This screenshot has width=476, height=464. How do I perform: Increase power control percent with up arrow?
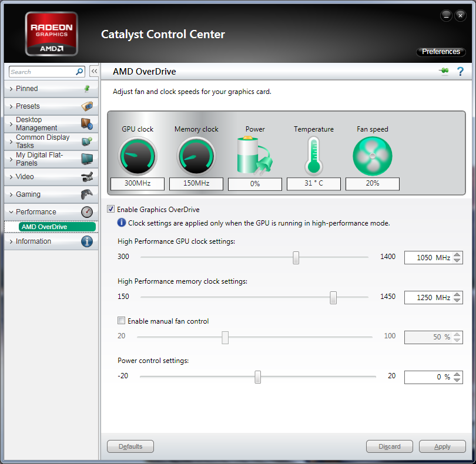coord(457,374)
